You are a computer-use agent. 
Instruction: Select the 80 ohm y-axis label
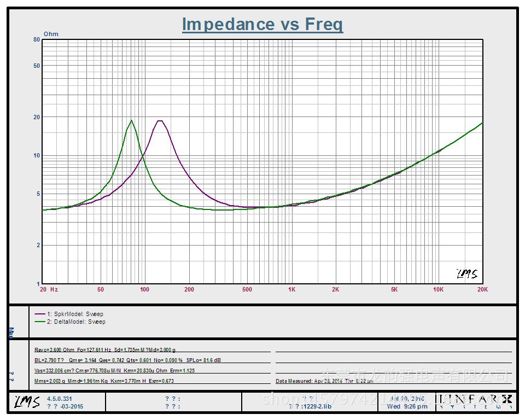[37, 39]
